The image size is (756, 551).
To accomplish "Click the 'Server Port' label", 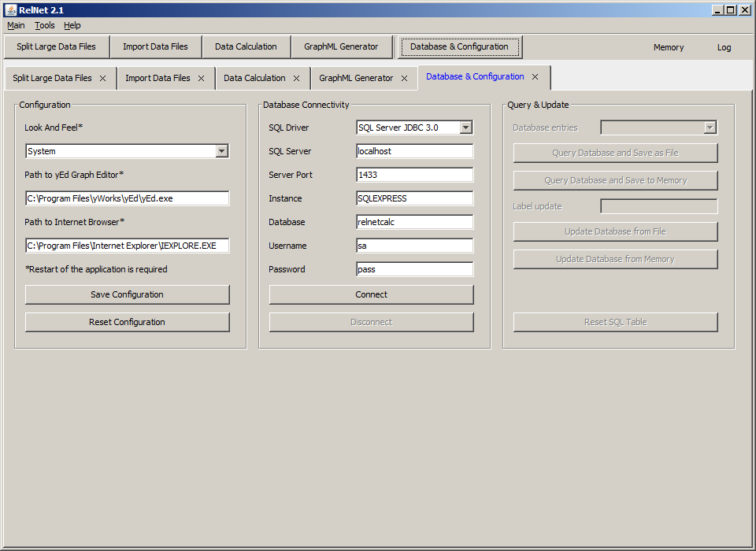I will point(291,175).
